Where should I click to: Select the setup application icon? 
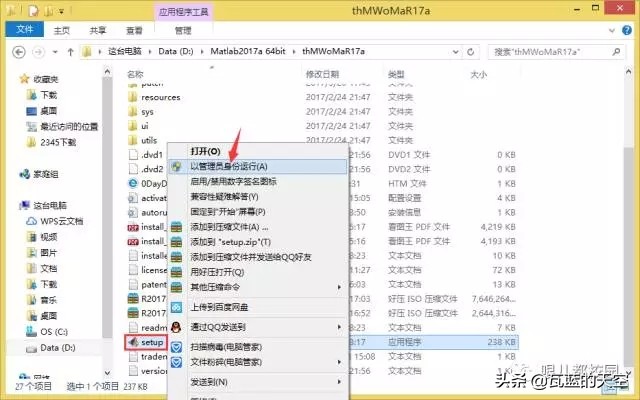(x=133, y=342)
